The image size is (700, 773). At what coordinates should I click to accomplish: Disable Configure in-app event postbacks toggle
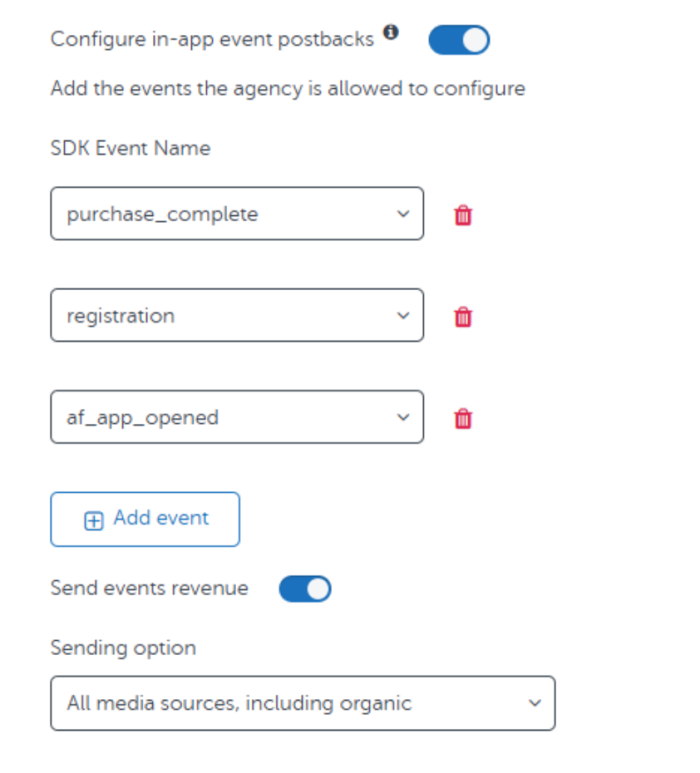[459, 40]
